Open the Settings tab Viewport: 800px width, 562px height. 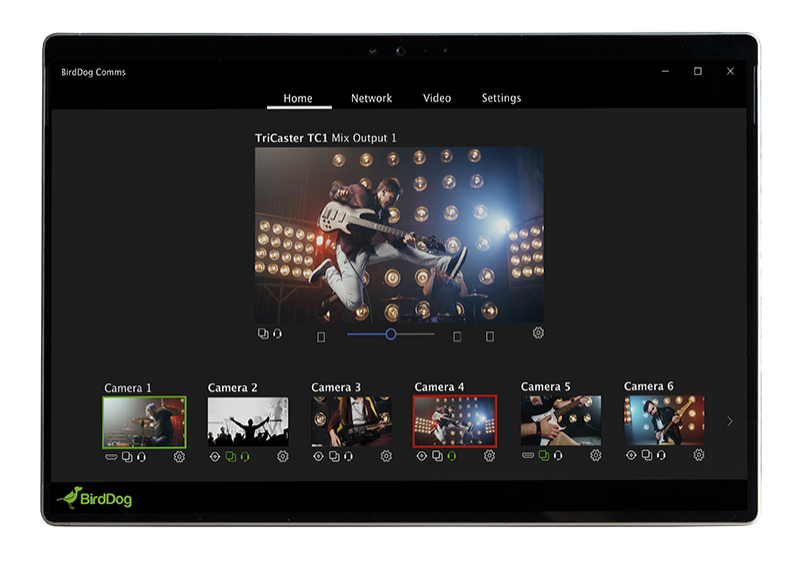point(501,98)
